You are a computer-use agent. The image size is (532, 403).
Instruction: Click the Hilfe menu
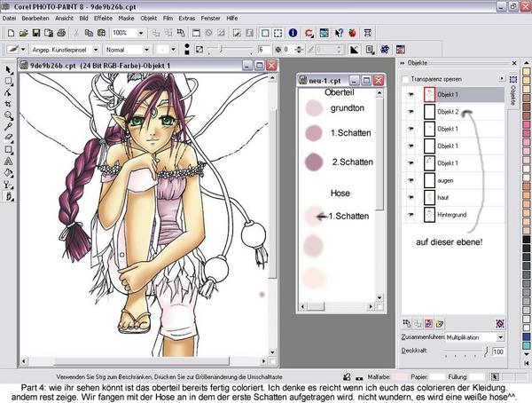pos(231,19)
